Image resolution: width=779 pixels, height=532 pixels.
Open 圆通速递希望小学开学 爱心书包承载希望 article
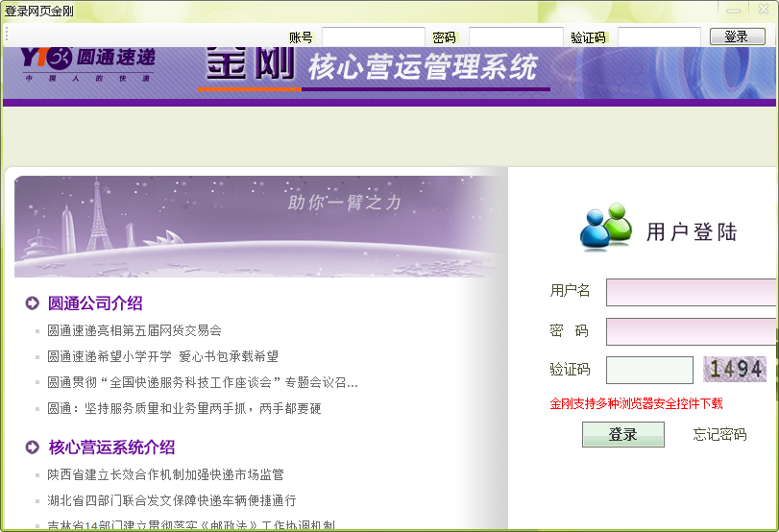(162, 356)
